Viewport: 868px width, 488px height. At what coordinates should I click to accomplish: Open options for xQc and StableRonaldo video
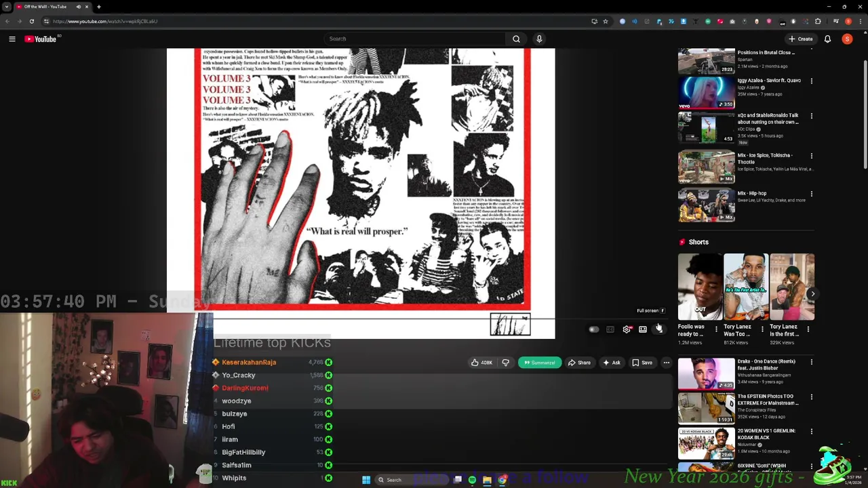(811, 116)
